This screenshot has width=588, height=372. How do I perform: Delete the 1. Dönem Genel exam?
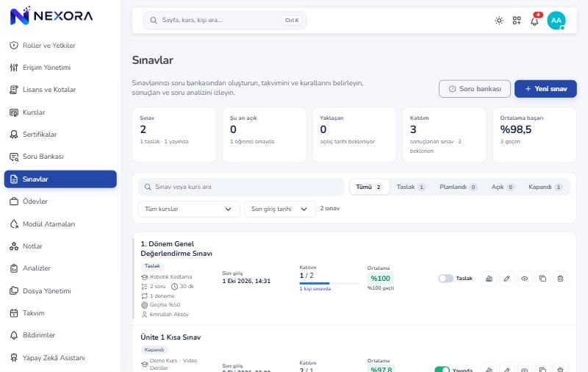[560, 278]
